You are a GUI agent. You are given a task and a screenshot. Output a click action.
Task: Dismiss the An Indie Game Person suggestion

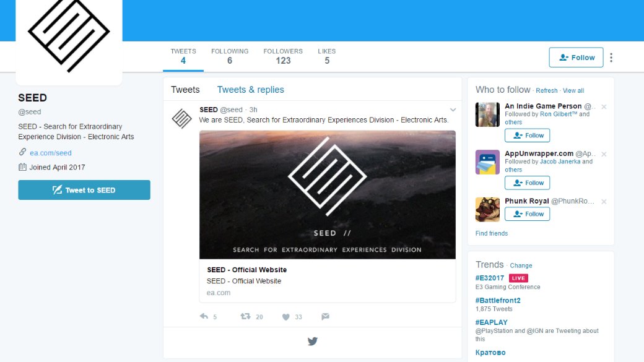[604, 106]
